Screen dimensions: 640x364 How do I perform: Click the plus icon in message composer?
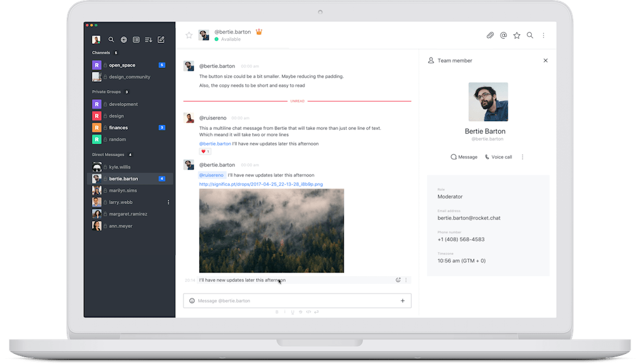[402, 301]
